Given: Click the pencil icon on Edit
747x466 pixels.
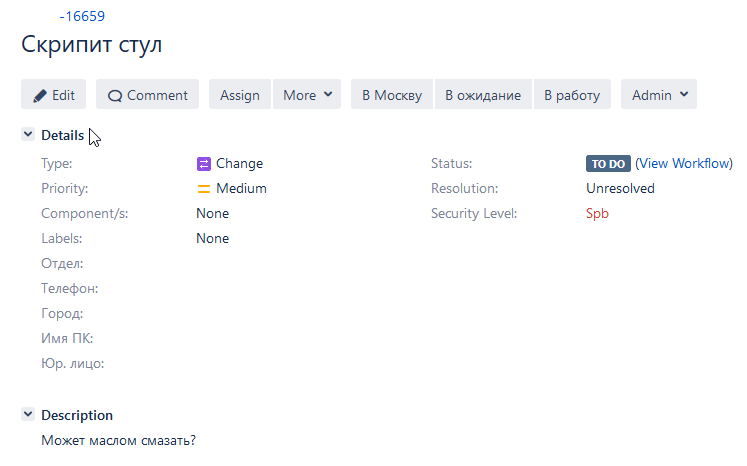Looking at the screenshot, I should pos(40,96).
